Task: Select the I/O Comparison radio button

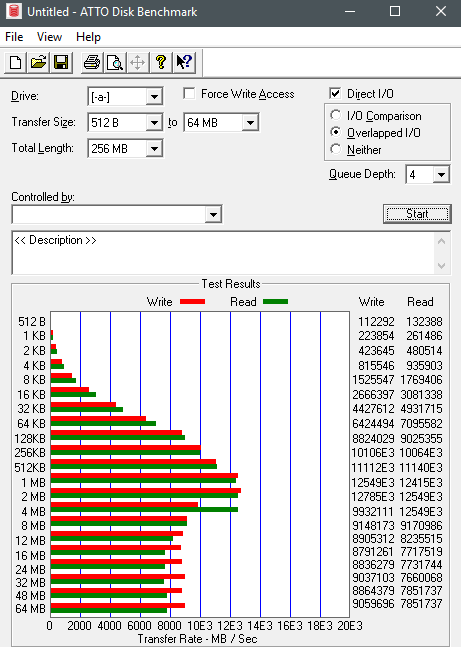Action: (336, 116)
